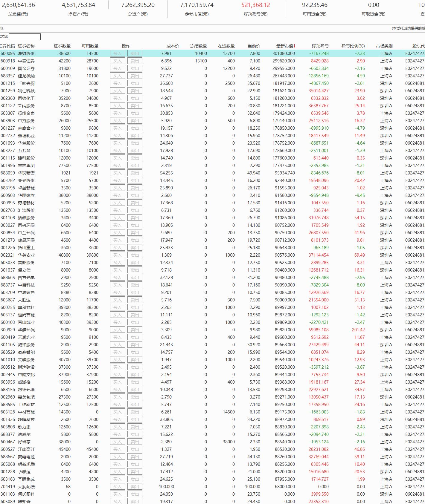Click stock code 002763
This screenshot has height=504, width=425.
tap(8, 210)
